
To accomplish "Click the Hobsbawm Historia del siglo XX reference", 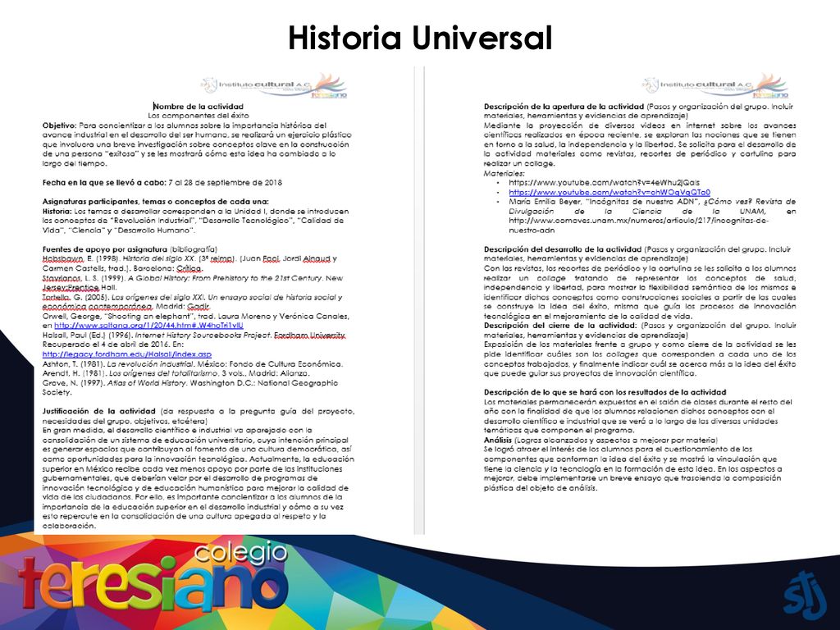I will click(189, 263).
